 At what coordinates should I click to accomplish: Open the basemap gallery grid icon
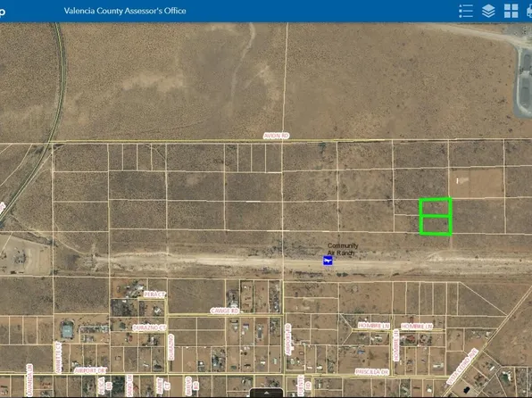pos(511,11)
